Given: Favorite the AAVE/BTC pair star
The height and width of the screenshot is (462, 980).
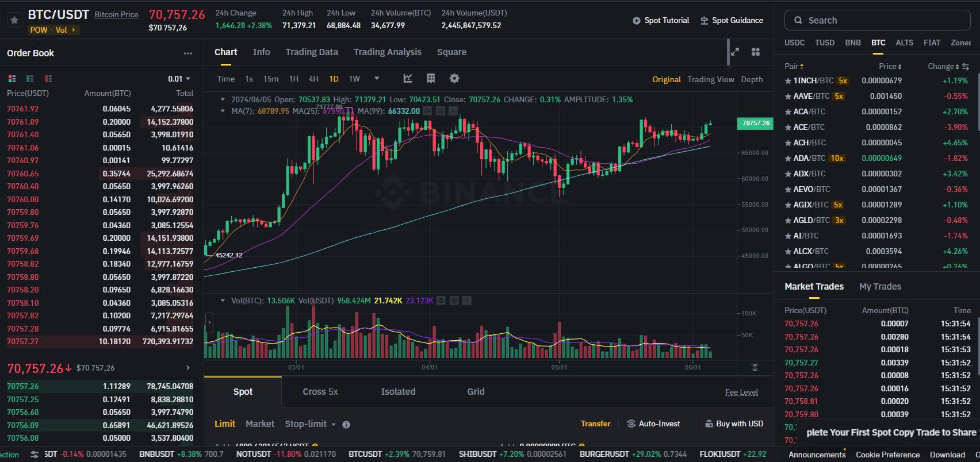Looking at the screenshot, I should 788,97.
